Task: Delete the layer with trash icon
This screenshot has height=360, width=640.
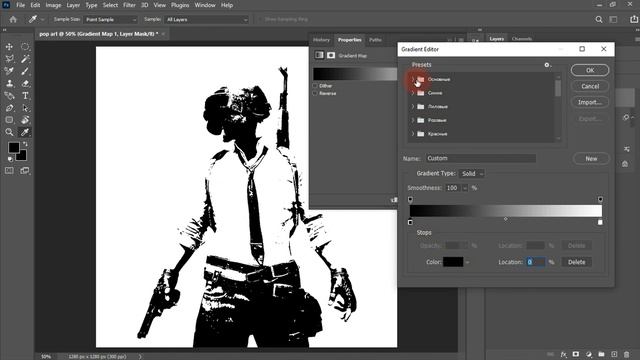Action: (x=627, y=354)
